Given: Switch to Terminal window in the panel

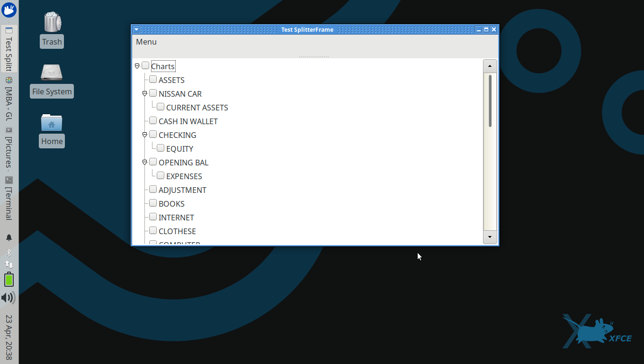Looking at the screenshot, I should [9, 199].
